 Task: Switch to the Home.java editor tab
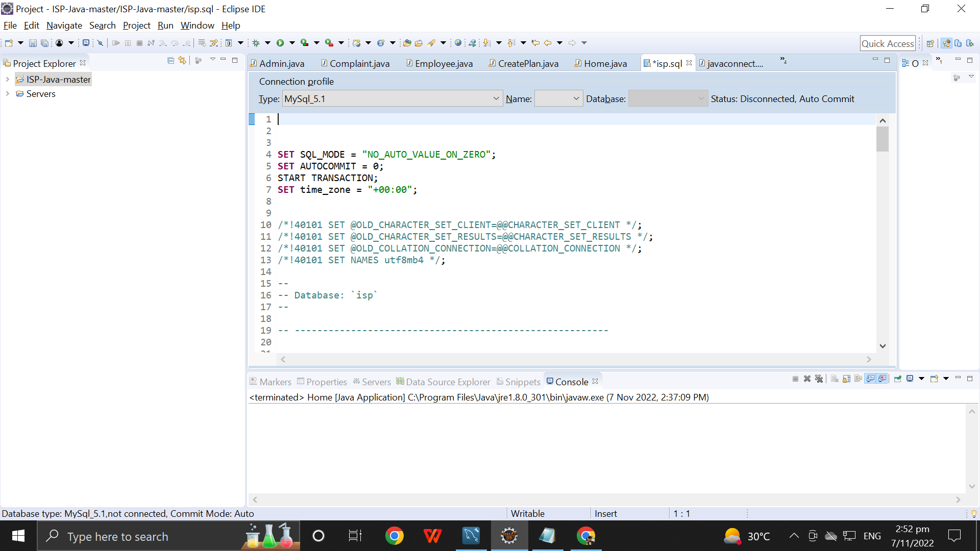tap(605, 63)
